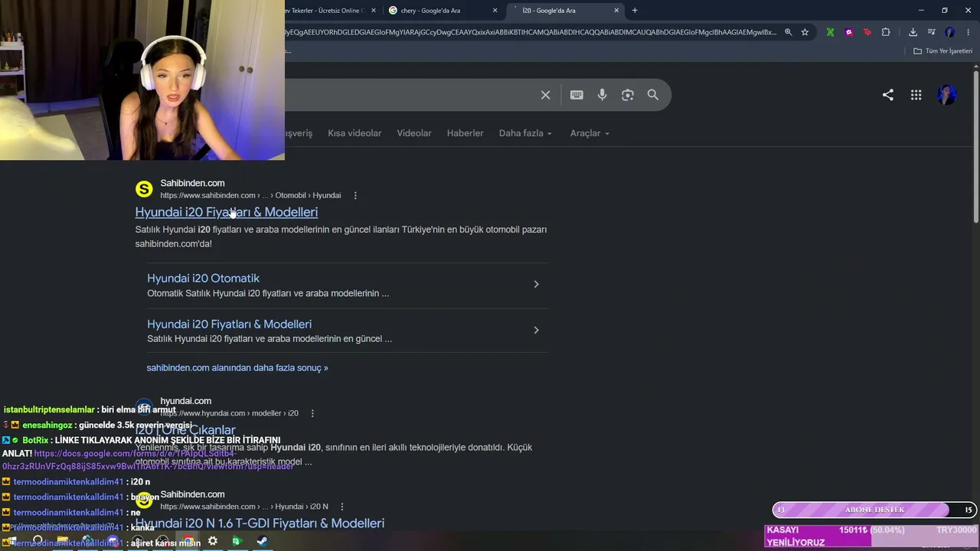980x551 pixels.
Task: Open the Google Forms link in chat
Action: click(149, 460)
